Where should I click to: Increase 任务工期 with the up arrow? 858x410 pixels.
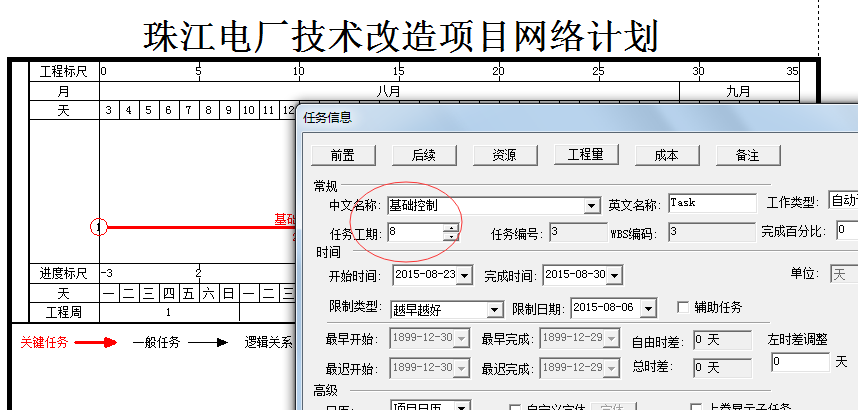pyautogui.click(x=451, y=228)
